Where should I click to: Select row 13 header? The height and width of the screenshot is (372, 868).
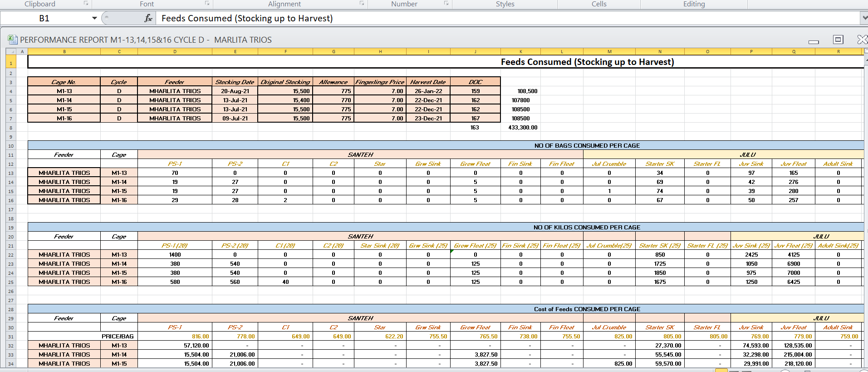point(11,173)
